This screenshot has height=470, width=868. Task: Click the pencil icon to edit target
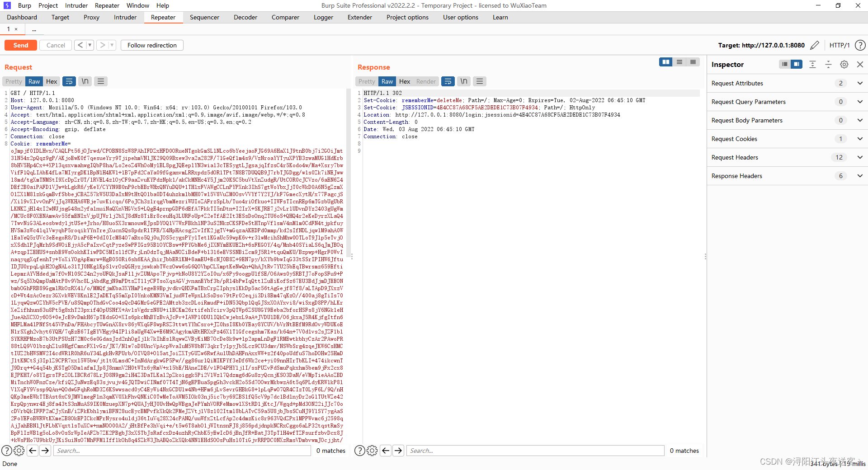point(815,45)
